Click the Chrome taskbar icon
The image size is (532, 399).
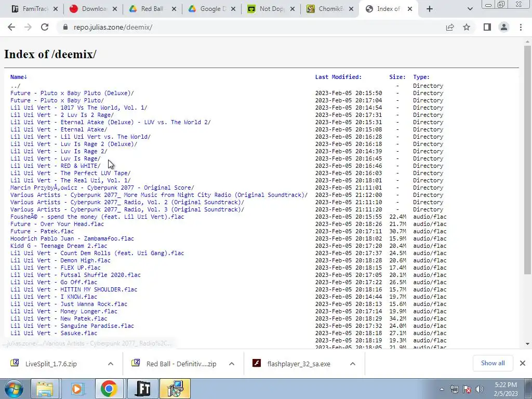coord(109,389)
